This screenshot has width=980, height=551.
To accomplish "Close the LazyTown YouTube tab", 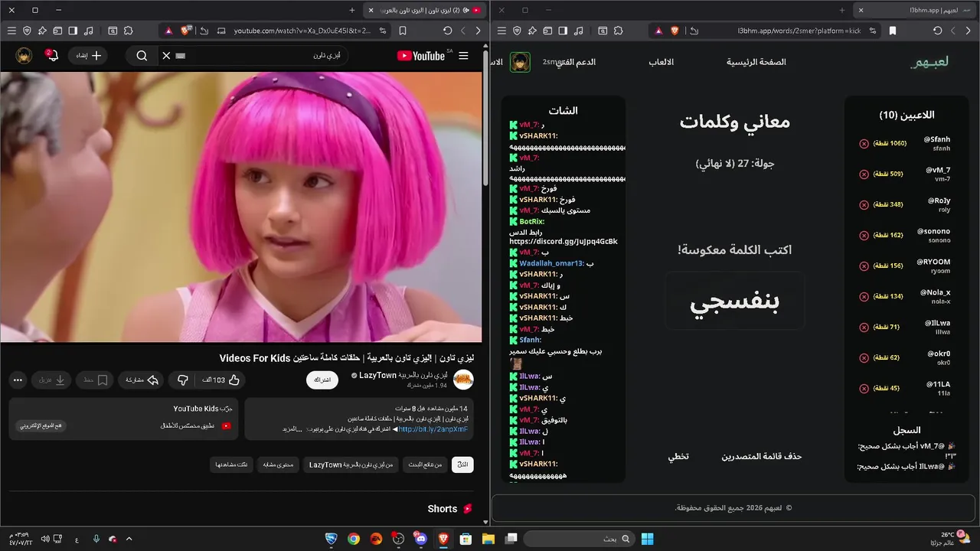I will click(x=371, y=11).
